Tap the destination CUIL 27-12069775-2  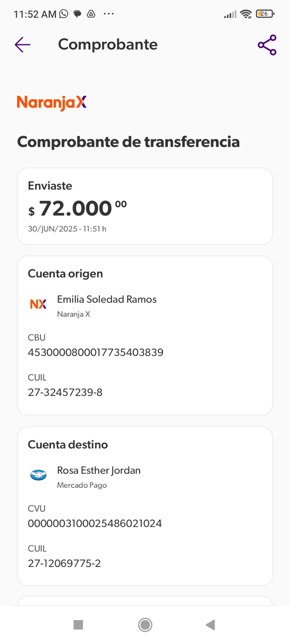[64, 563]
